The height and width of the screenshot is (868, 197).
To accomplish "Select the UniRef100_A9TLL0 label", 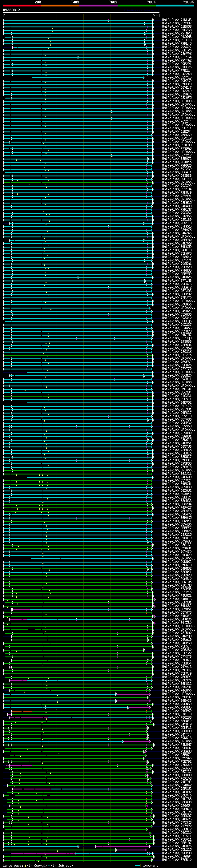I will (x=177, y=40).
